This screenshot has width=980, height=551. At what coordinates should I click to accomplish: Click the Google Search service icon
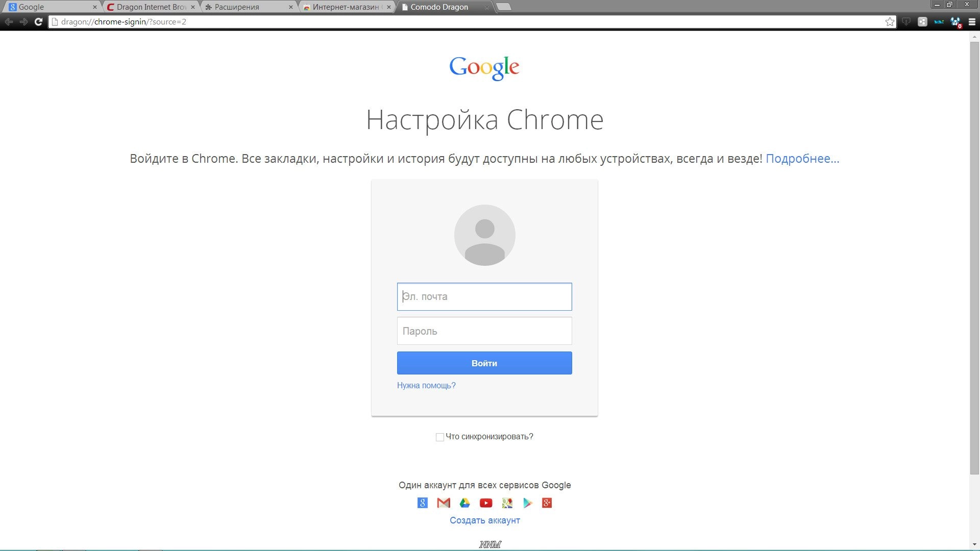point(423,503)
